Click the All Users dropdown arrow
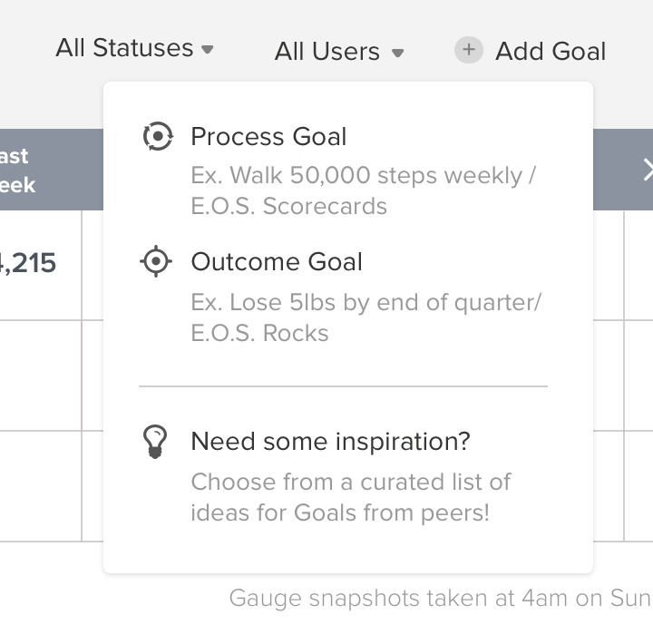This screenshot has height=644, width=653. [x=398, y=53]
